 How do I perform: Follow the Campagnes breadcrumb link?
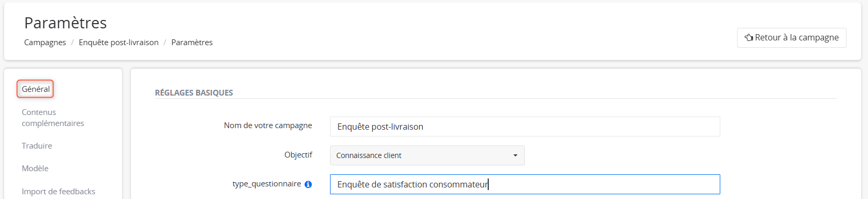[x=45, y=43]
